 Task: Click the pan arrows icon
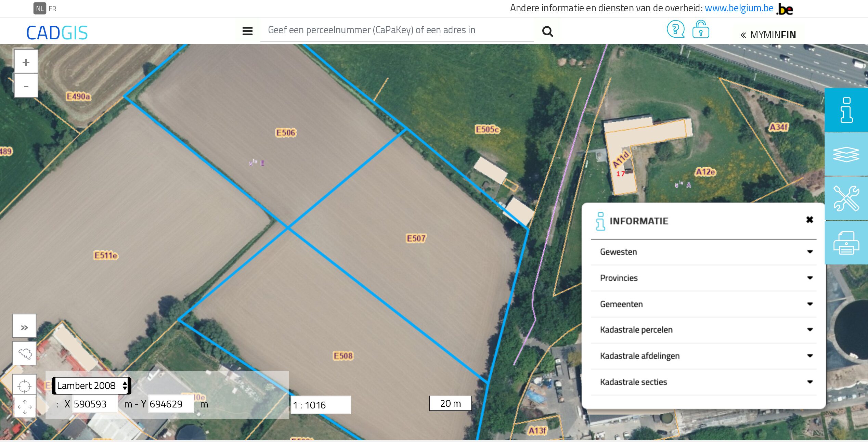coord(24,406)
